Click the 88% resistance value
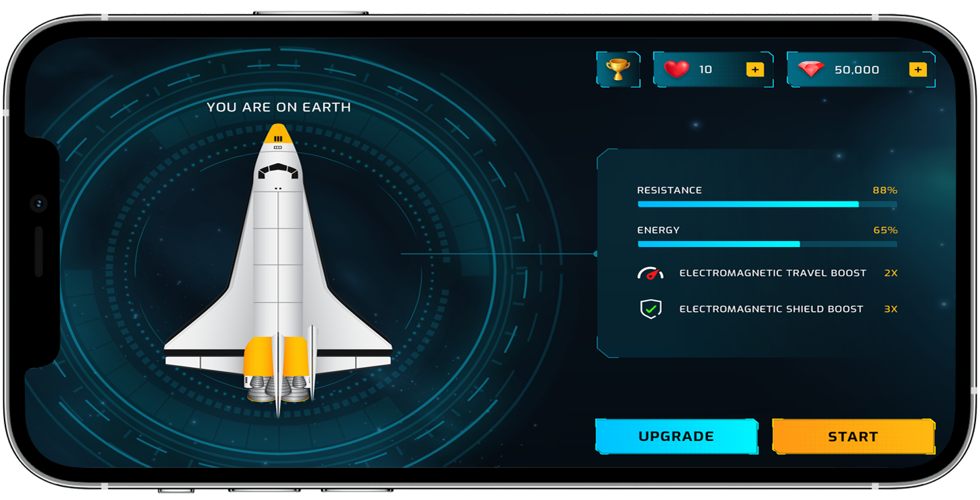 (885, 191)
